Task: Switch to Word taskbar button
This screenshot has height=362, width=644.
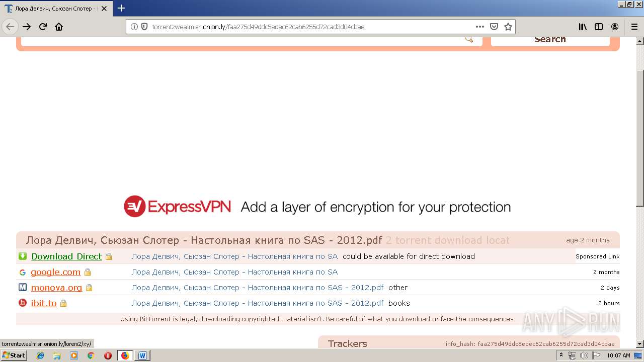Action: click(x=142, y=355)
